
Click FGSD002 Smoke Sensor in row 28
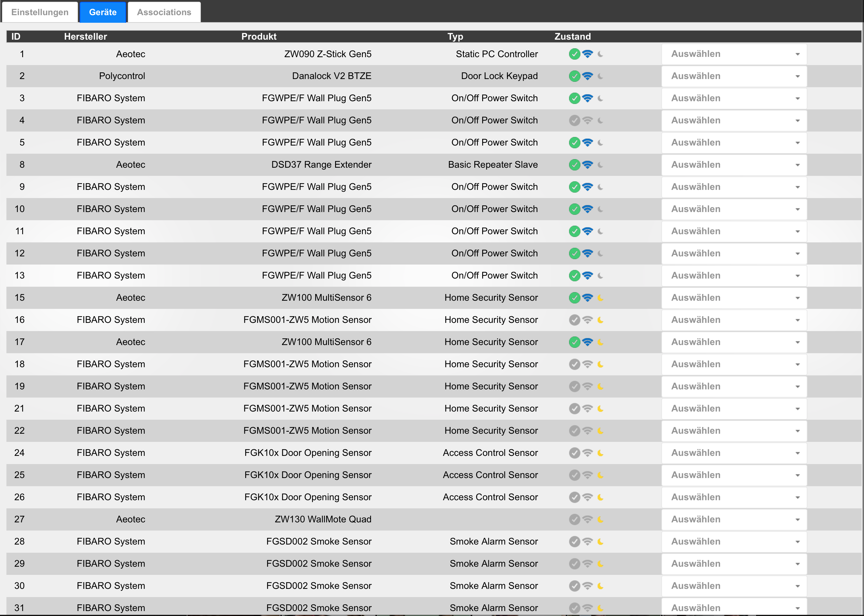point(318,542)
